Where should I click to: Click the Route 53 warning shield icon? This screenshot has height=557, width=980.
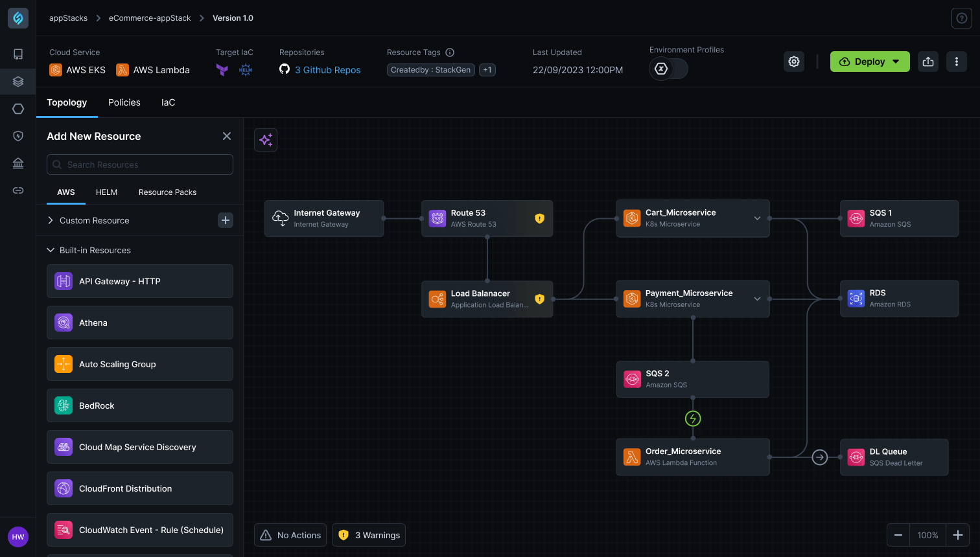click(539, 219)
